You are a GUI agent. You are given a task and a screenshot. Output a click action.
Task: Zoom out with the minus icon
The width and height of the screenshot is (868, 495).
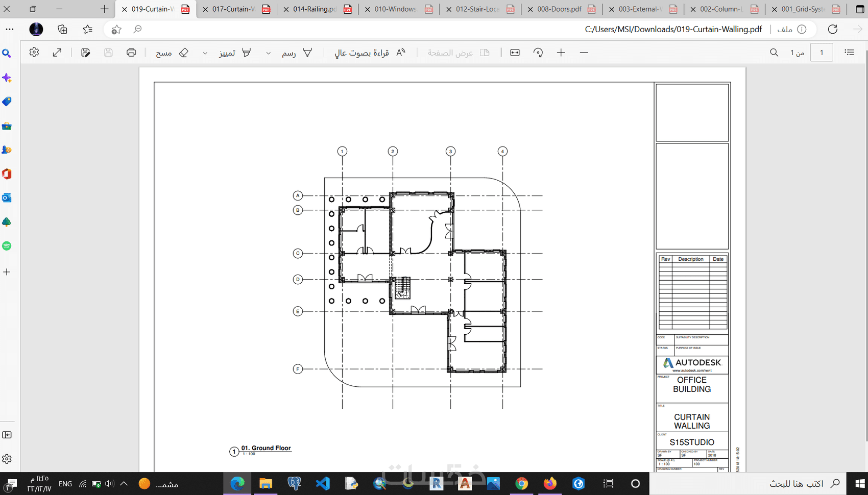(x=584, y=53)
